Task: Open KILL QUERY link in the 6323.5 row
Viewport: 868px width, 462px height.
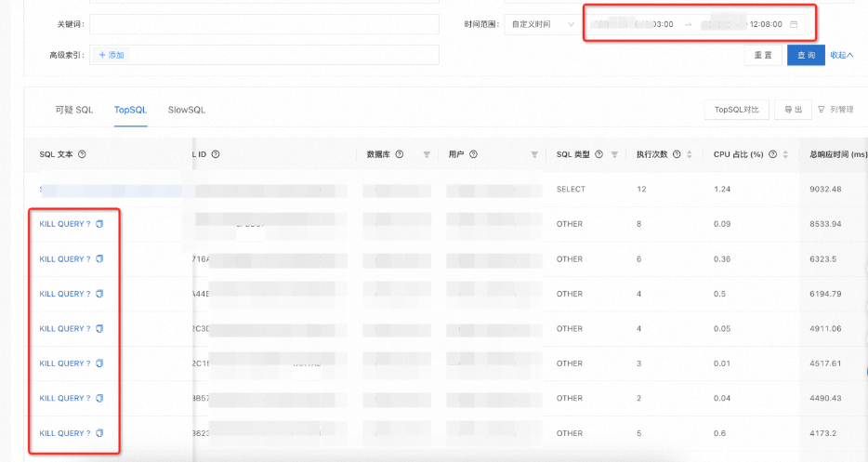Action: click(65, 258)
